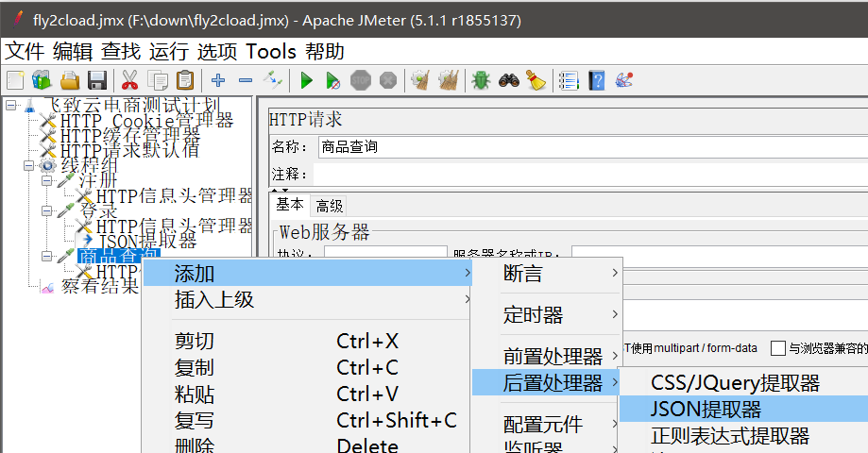Reset search with yellow broom icon
This screenshot has height=453, width=868.
[536, 81]
